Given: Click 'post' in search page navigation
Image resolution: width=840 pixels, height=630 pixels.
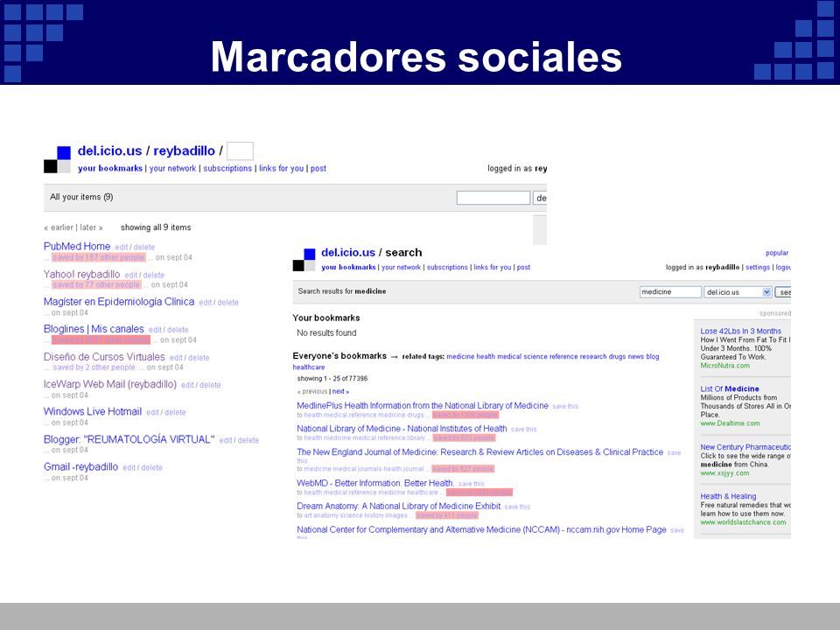Looking at the screenshot, I should (523, 268).
